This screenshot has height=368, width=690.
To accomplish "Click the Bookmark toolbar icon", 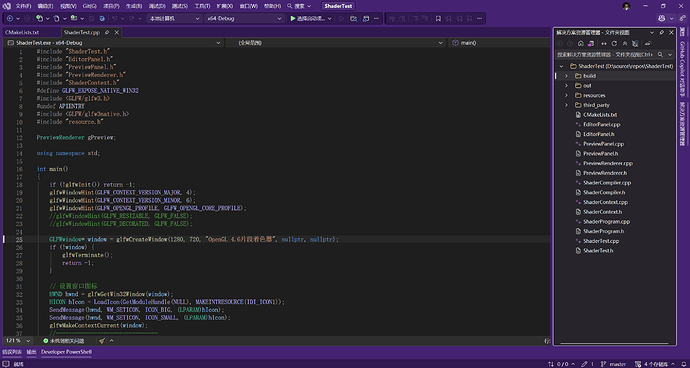I will tap(438, 18).
